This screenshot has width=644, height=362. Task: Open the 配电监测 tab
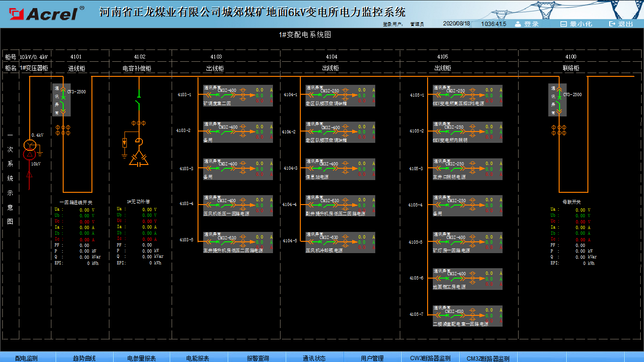click(x=27, y=358)
